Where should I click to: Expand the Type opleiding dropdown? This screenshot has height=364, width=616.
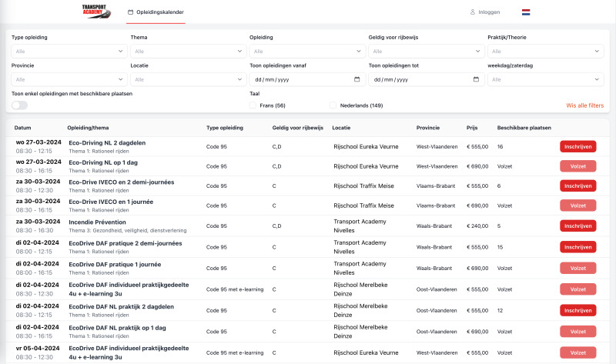[68, 52]
